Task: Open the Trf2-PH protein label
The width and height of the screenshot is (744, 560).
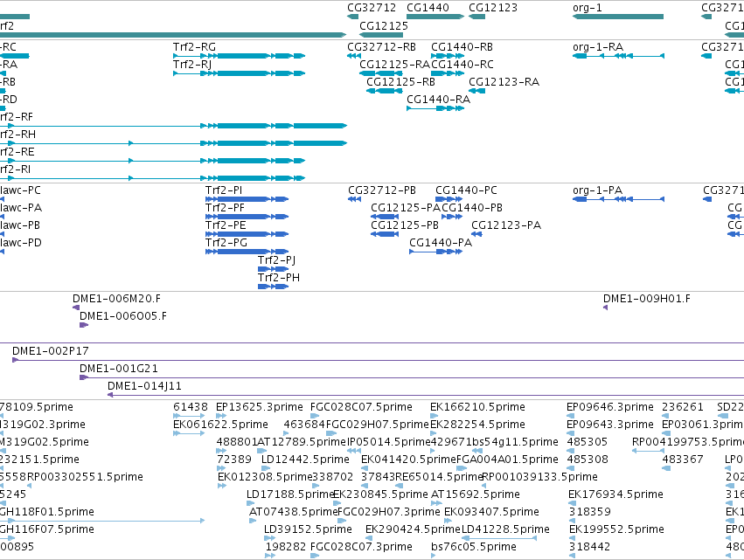Action: point(279,278)
